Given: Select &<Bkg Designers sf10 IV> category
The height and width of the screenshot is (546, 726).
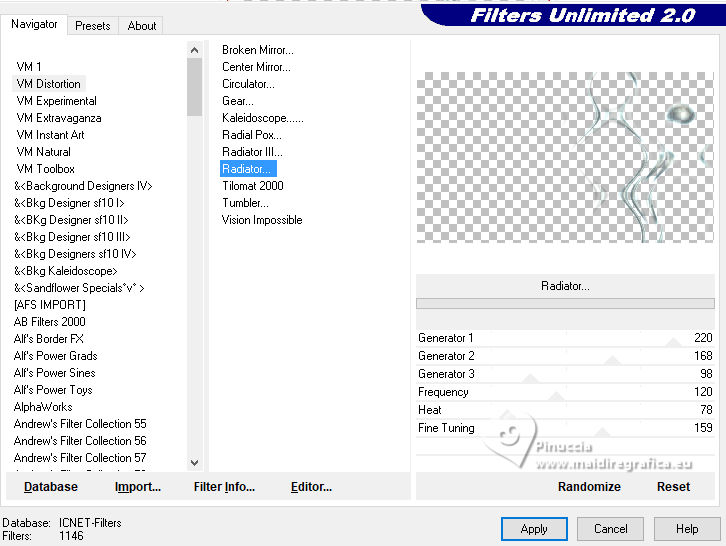Looking at the screenshot, I should (x=75, y=254).
